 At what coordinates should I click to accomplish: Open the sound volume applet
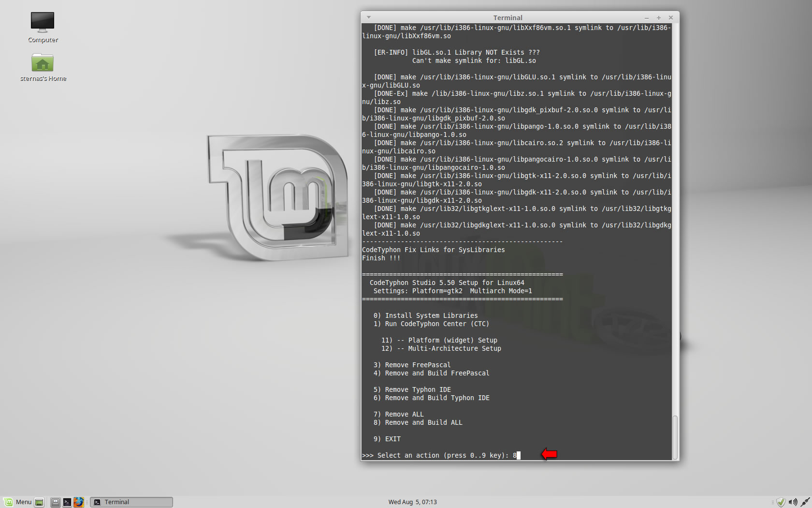point(793,502)
